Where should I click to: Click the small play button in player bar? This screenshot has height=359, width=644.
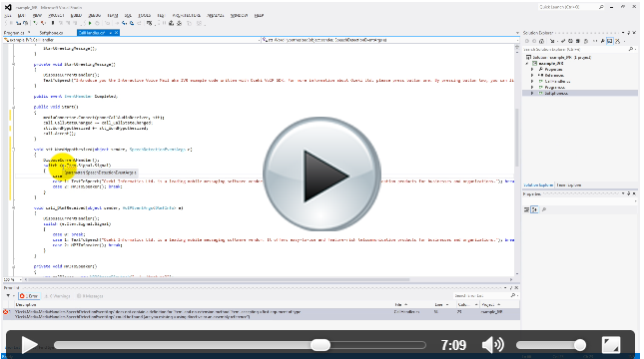pos(29,345)
